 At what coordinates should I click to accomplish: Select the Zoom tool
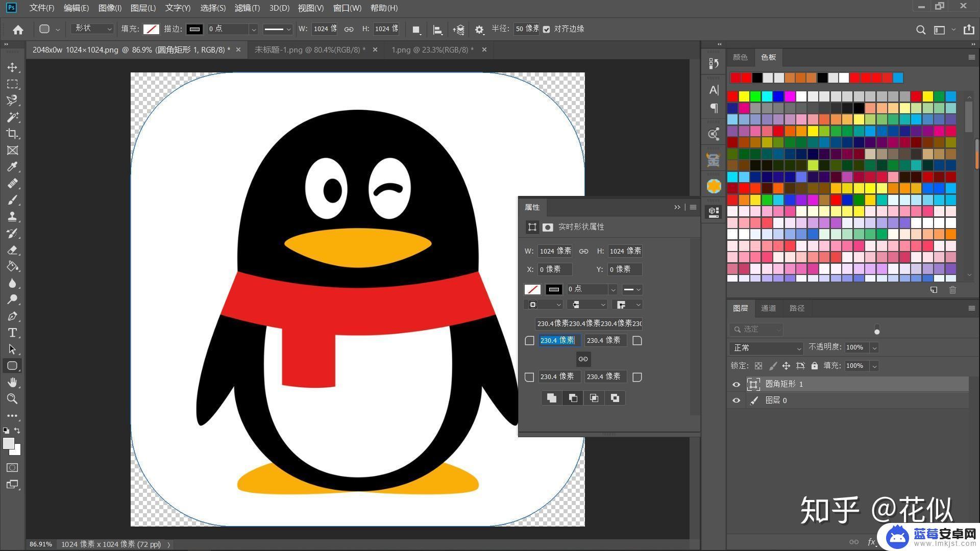pyautogui.click(x=12, y=399)
